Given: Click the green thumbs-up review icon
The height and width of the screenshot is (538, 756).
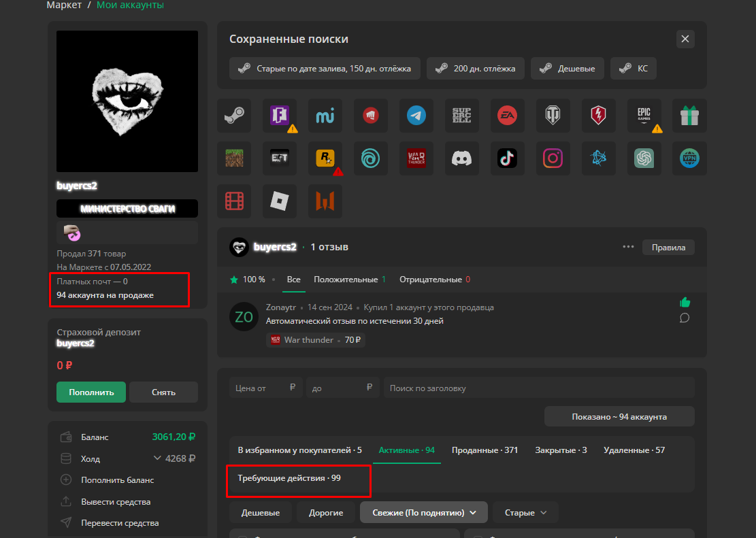Looking at the screenshot, I should (x=685, y=302).
